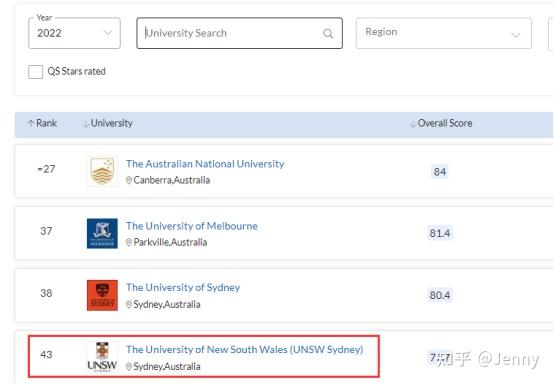Click Canberra location pin icon

click(129, 180)
